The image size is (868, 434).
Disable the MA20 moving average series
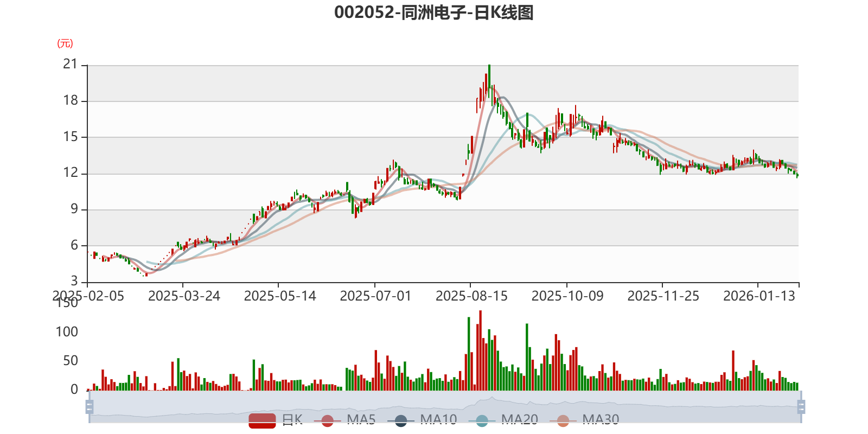coord(503,420)
